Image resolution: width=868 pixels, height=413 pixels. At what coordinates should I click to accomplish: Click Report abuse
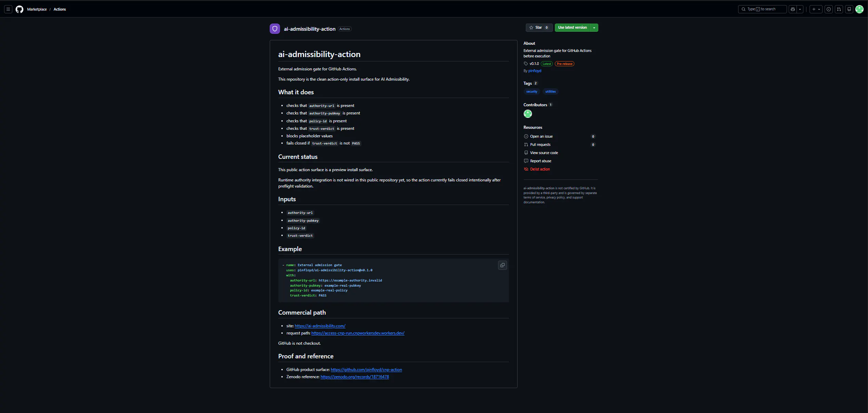(x=541, y=161)
